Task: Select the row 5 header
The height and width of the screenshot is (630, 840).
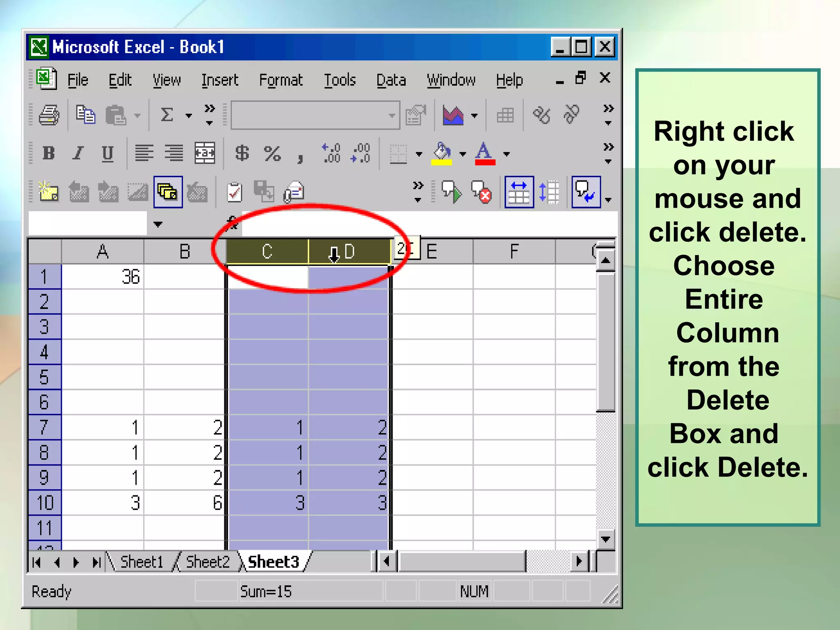Action: (x=44, y=377)
